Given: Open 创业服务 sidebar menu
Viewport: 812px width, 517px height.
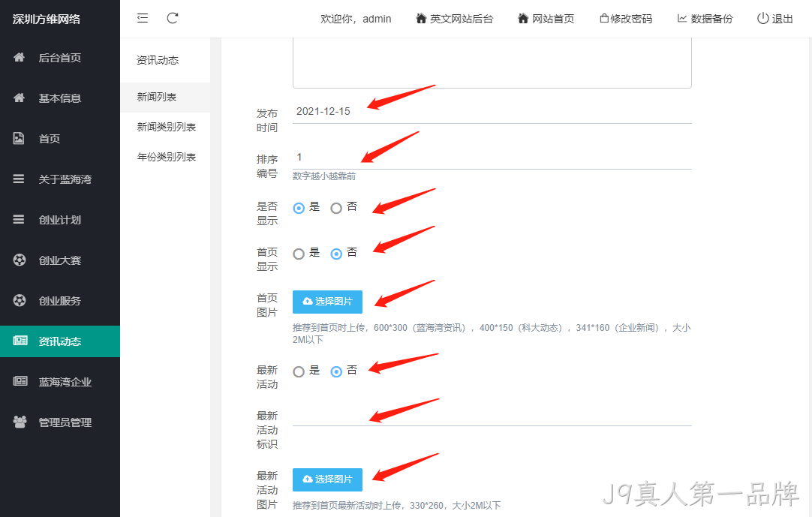Looking at the screenshot, I should click(x=60, y=300).
